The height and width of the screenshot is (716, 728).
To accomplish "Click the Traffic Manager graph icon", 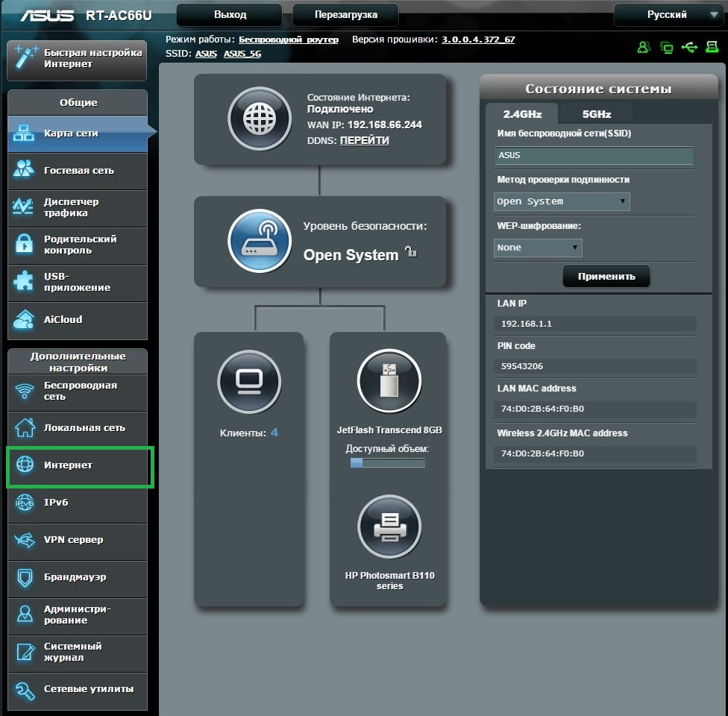I will click(x=23, y=207).
